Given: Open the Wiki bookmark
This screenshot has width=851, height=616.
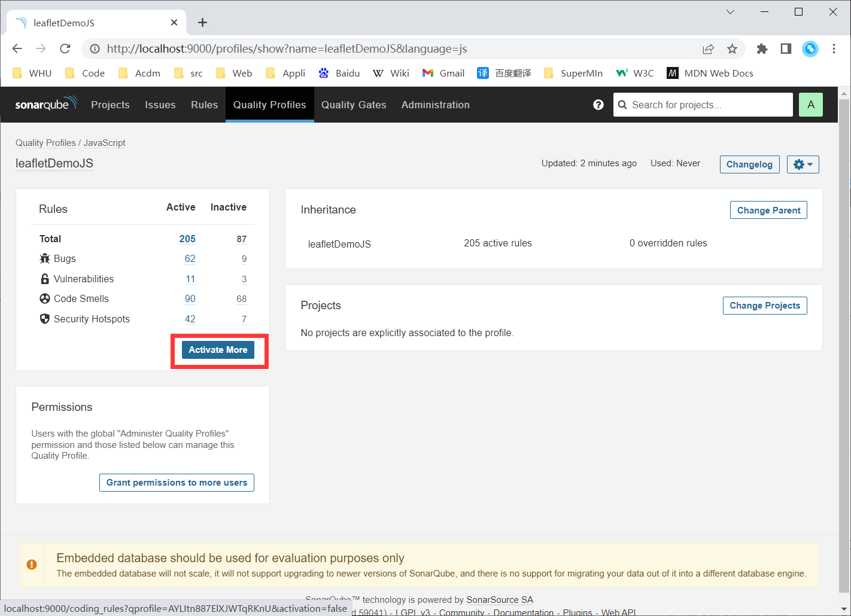Looking at the screenshot, I should [391, 73].
